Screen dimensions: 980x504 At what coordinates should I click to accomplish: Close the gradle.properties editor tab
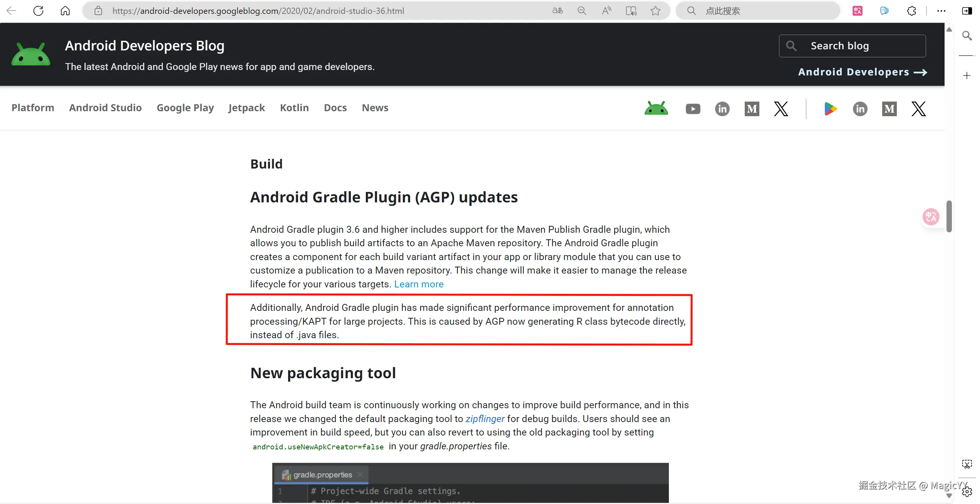pyautogui.click(x=360, y=474)
